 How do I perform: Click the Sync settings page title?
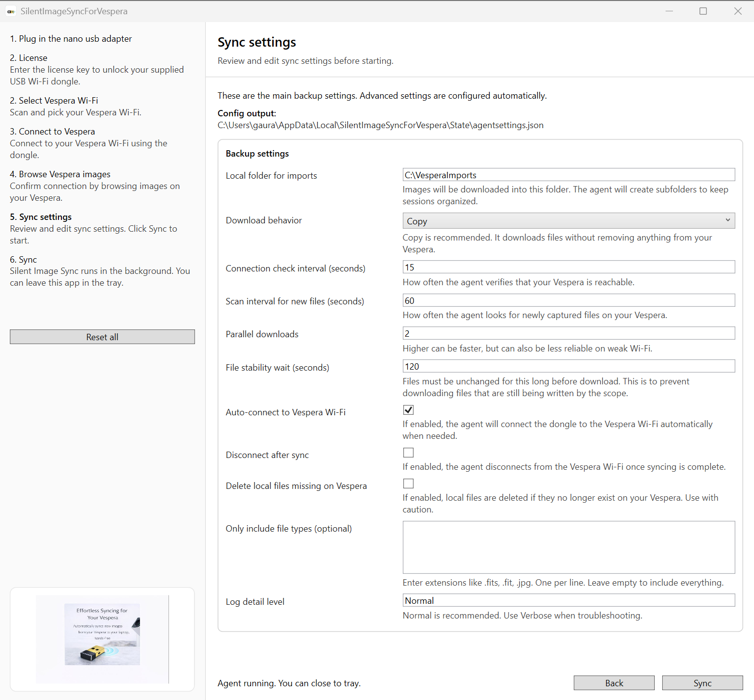click(257, 42)
